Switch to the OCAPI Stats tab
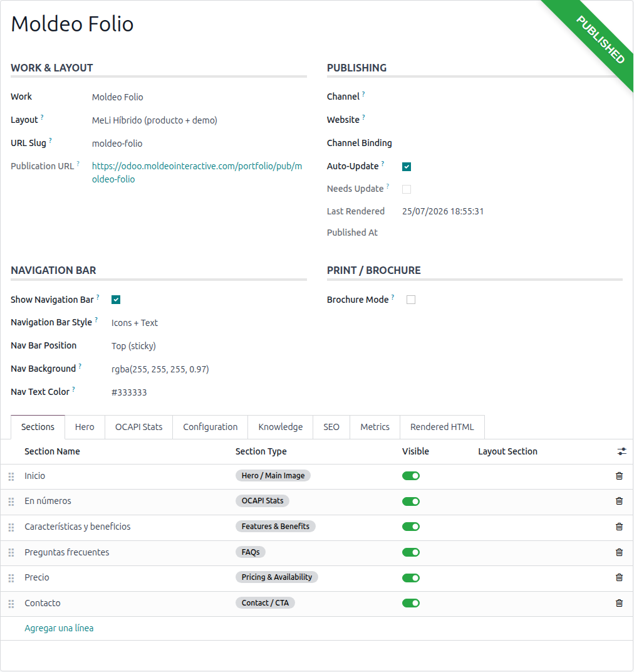Image resolution: width=634 pixels, height=672 pixels. (139, 428)
